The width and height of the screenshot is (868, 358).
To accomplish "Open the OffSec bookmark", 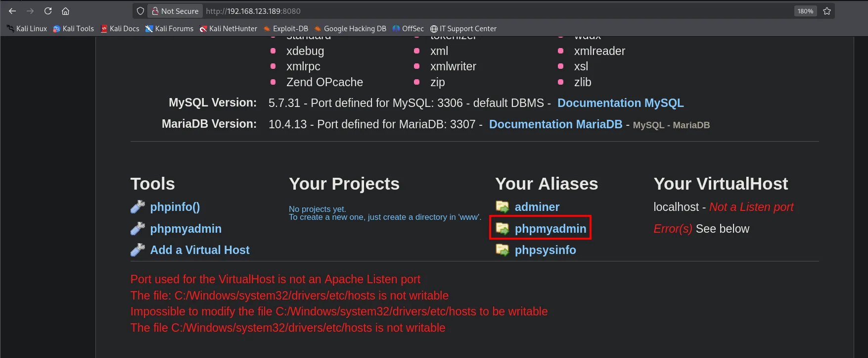I will pos(408,29).
